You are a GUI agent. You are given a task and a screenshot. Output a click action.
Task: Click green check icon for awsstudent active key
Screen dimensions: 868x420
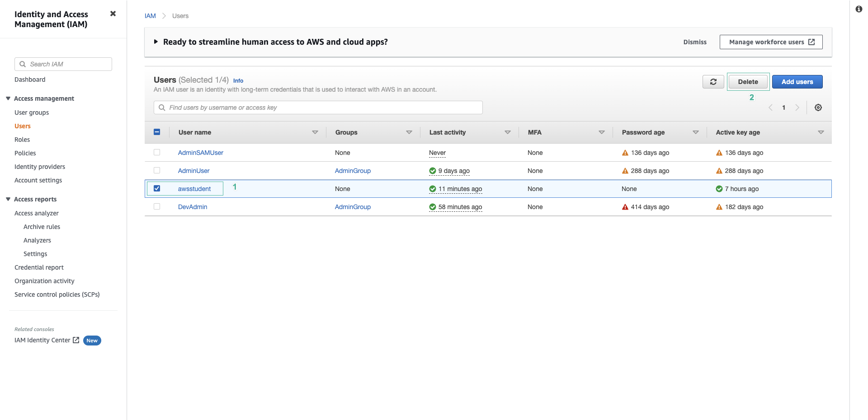click(719, 189)
